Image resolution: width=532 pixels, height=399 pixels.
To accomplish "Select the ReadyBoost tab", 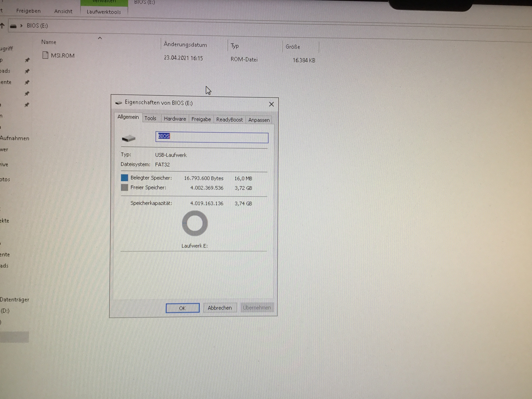I will click(x=229, y=119).
